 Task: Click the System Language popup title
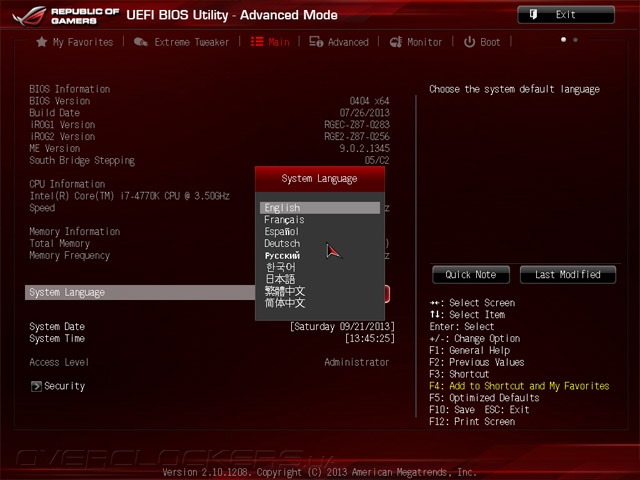coord(319,178)
